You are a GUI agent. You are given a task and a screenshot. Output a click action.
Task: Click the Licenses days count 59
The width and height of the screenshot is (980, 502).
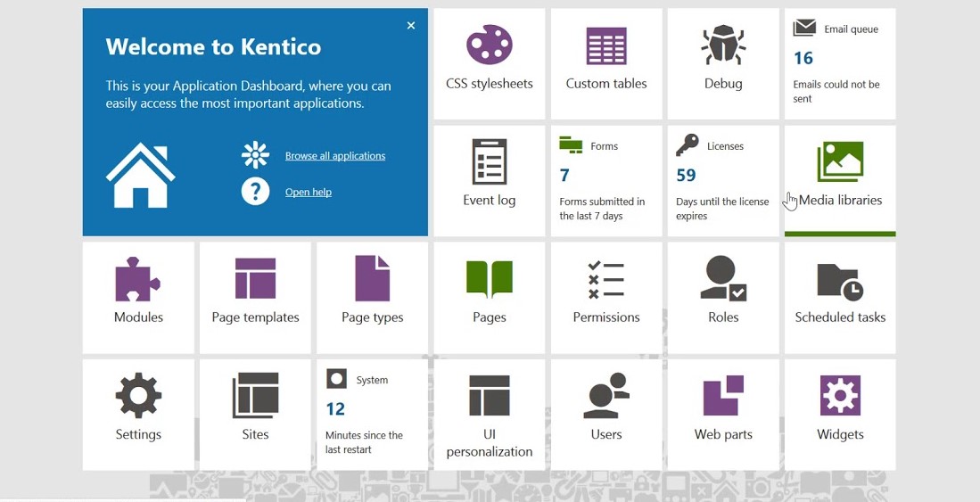pyautogui.click(x=686, y=175)
